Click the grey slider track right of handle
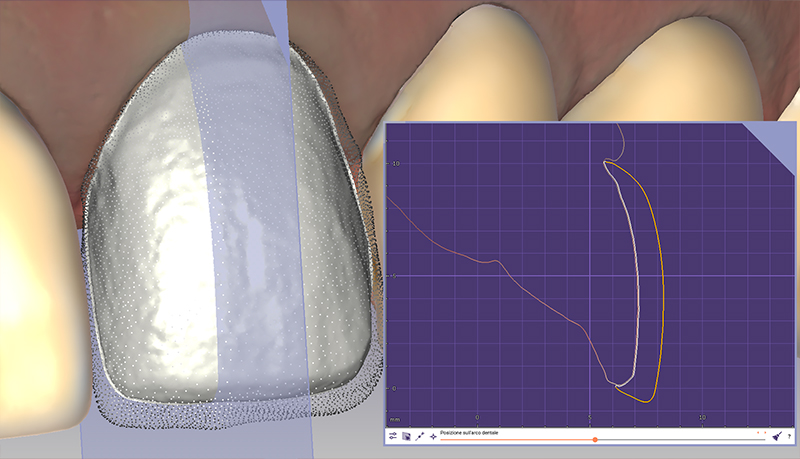Viewport: 800px width, 459px height. 680,439
